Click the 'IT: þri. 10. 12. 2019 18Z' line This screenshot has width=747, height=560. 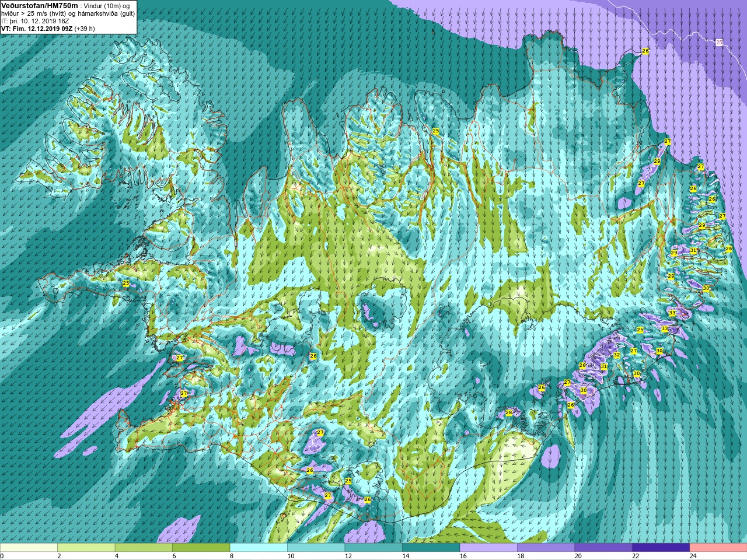tap(36, 21)
